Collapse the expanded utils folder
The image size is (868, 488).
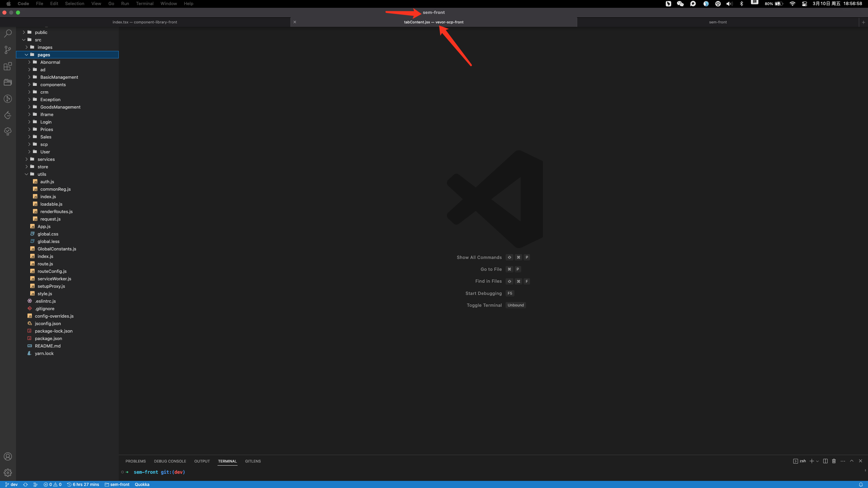click(x=42, y=174)
